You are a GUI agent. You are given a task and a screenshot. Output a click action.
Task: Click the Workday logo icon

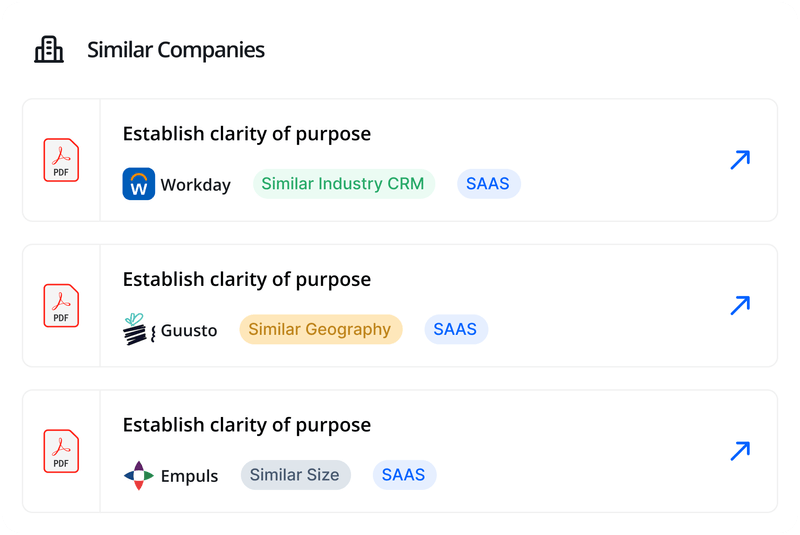[139, 184]
